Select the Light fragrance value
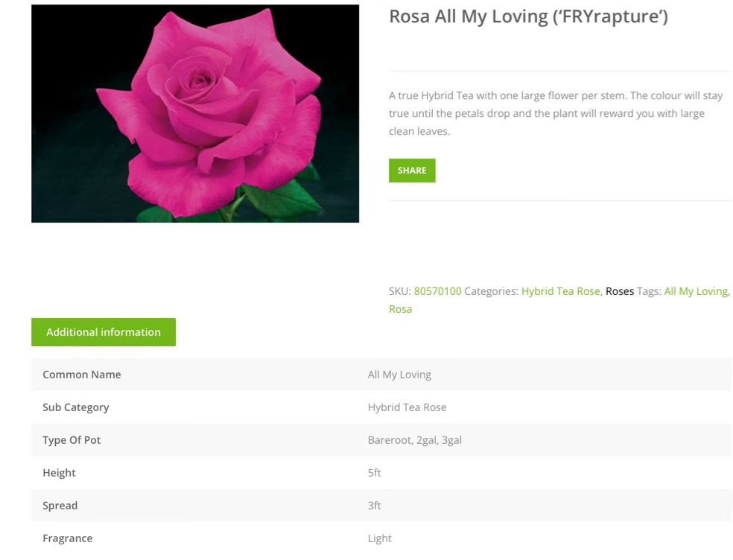733x560 pixels. coord(379,538)
